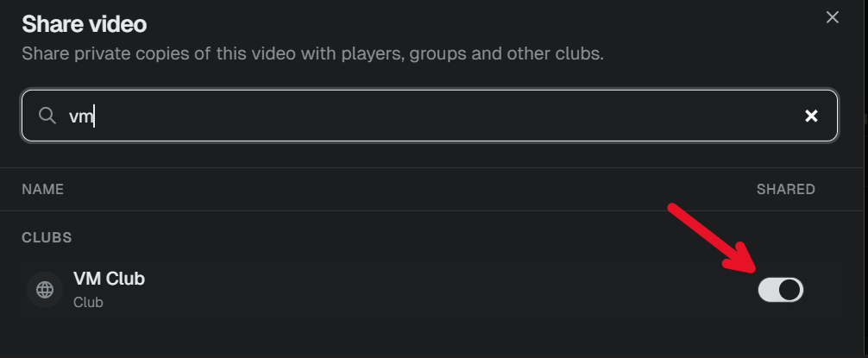
Task: Click the empty area of the VM Club row
Action: click(x=443, y=290)
